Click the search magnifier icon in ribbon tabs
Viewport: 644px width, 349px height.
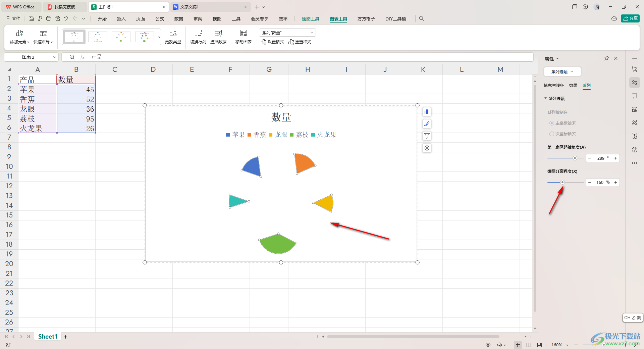coord(422,19)
